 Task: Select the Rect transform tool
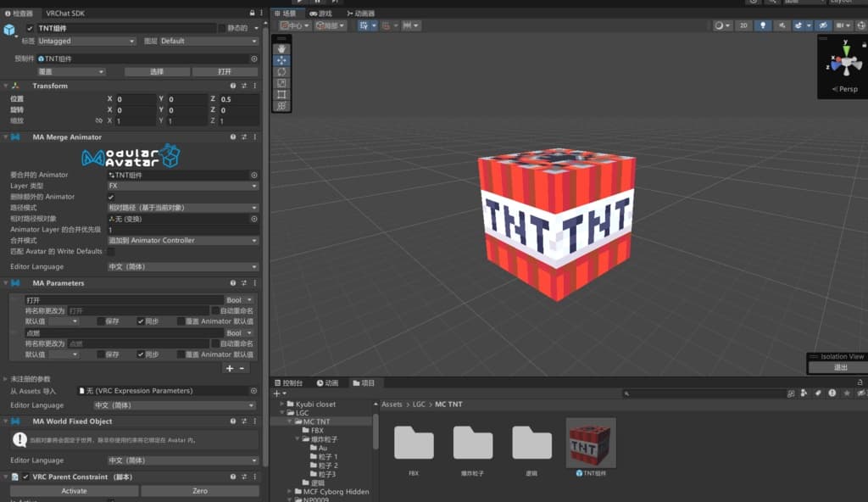281,94
